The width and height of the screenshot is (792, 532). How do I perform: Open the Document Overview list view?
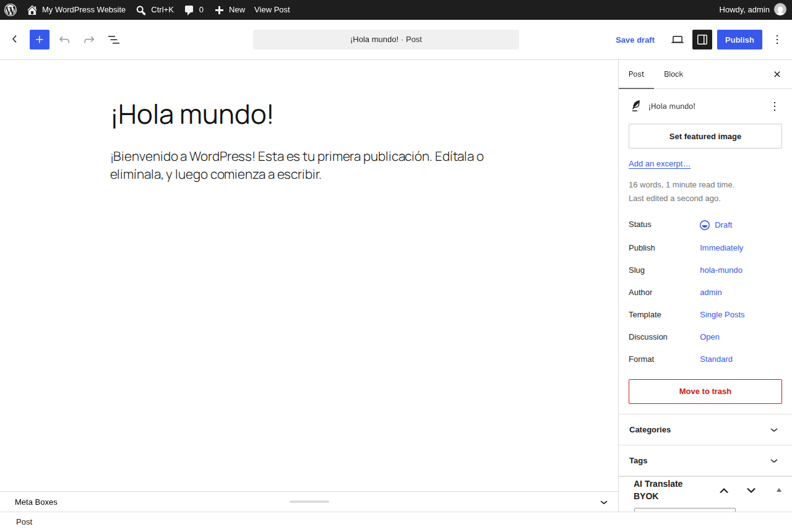click(114, 40)
